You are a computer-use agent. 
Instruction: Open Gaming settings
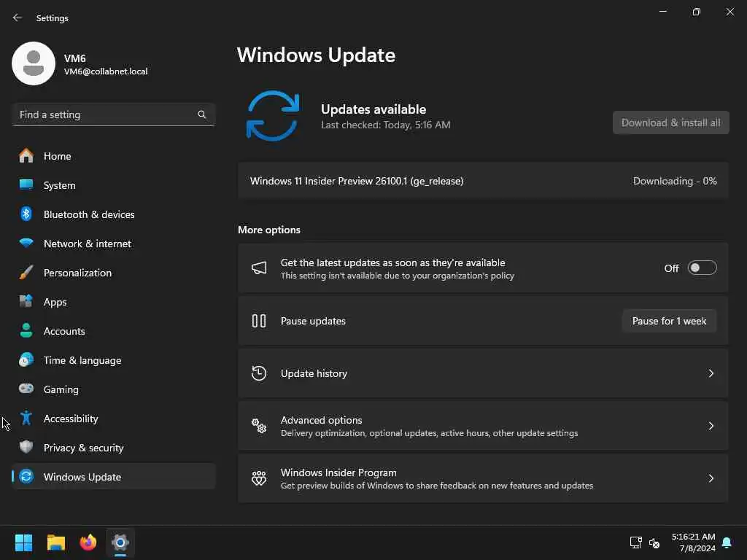113,389
